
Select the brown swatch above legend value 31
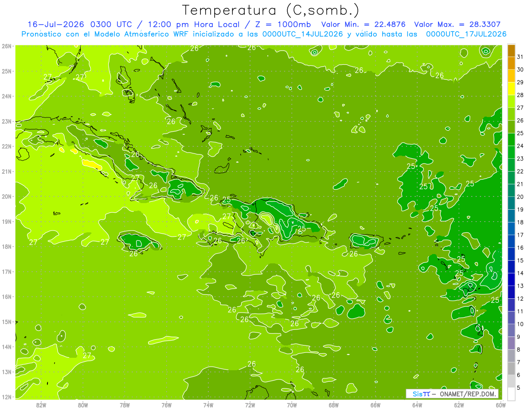(511, 51)
